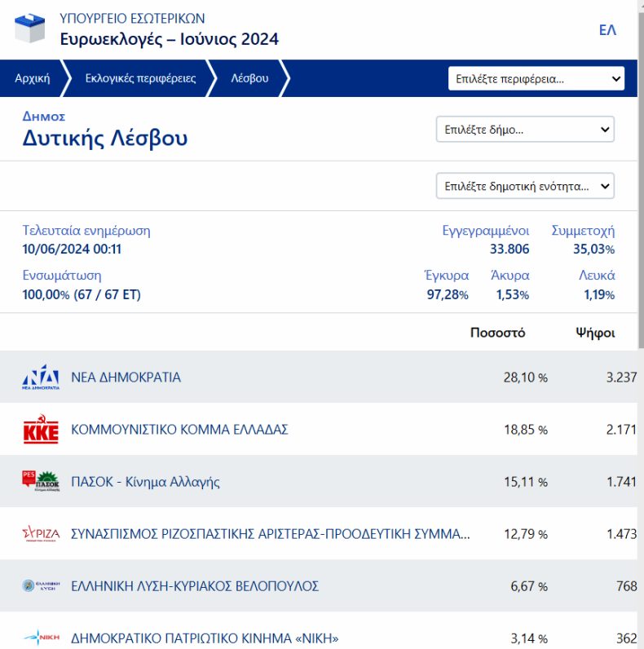The height and width of the screenshot is (649, 644).
Task: Click the Δυτικής Λέσβου municipality heading
Action: (x=104, y=138)
